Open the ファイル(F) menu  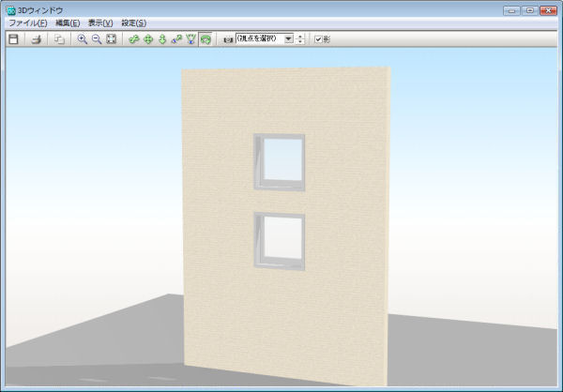[x=28, y=23]
